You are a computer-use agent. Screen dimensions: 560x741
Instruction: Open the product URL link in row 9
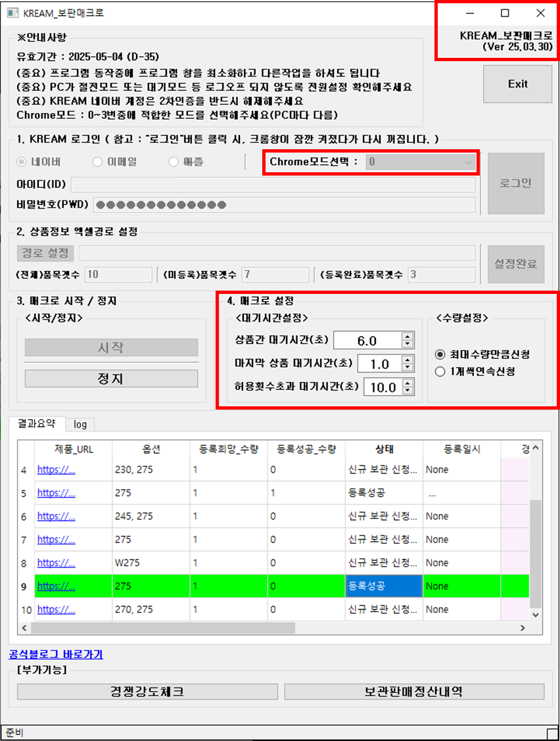tap(57, 586)
